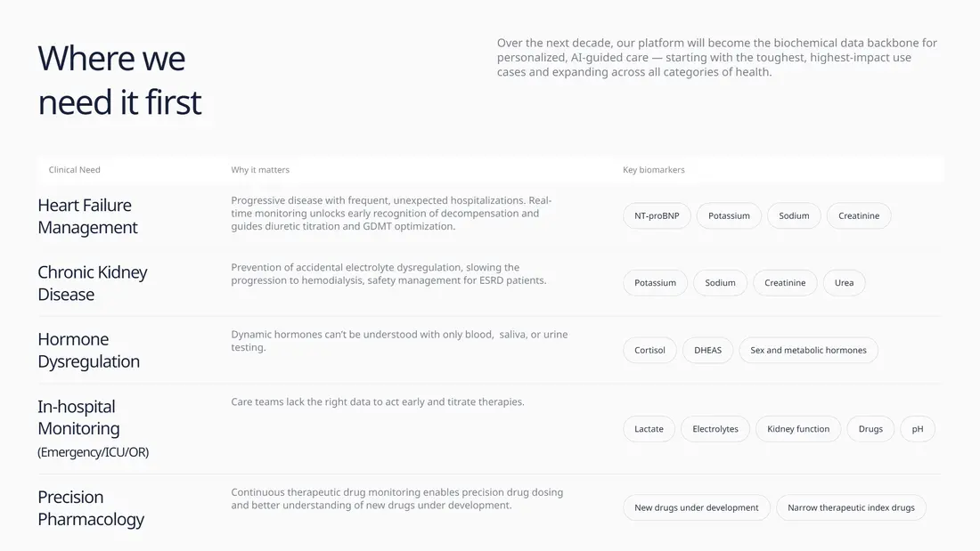Click Narrow therapeutic index drugs pill
The image size is (980, 551).
tap(851, 508)
